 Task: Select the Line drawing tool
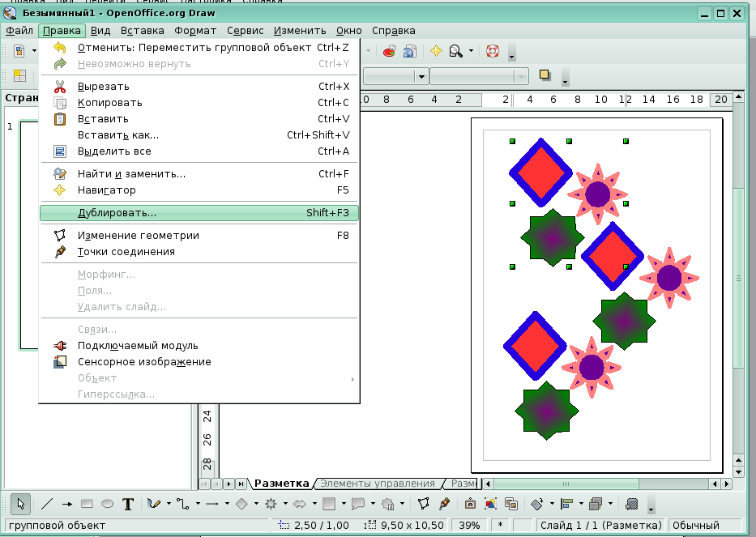click(48, 504)
